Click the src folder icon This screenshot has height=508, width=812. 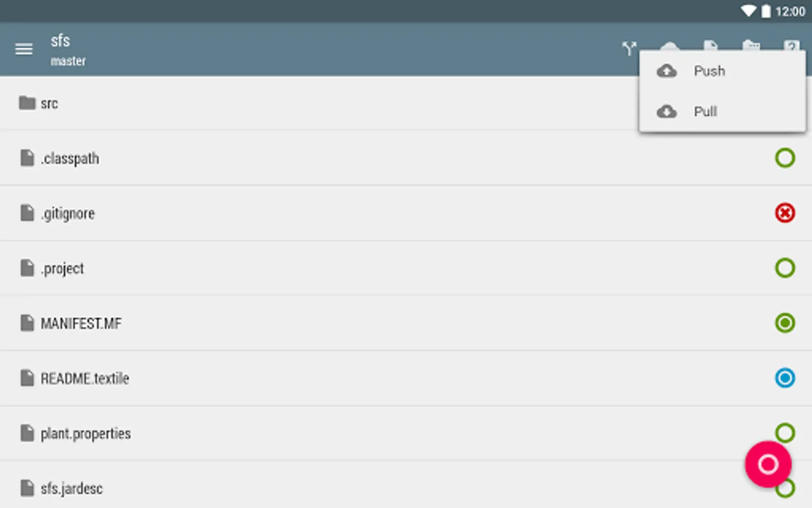(x=27, y=103)
